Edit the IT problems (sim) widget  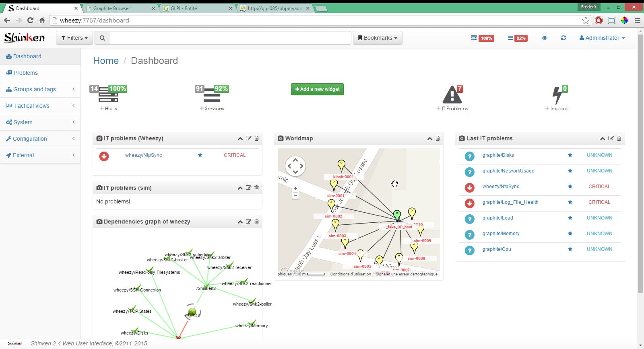point(248,188)
